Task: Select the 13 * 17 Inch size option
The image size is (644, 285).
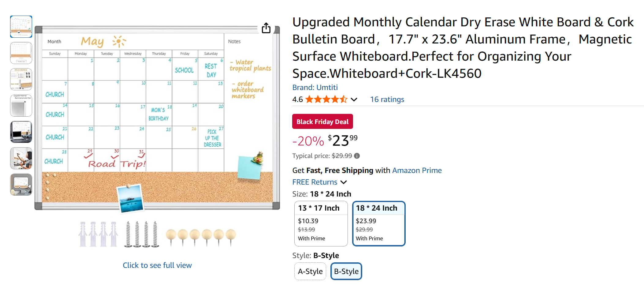Action: 321,223
